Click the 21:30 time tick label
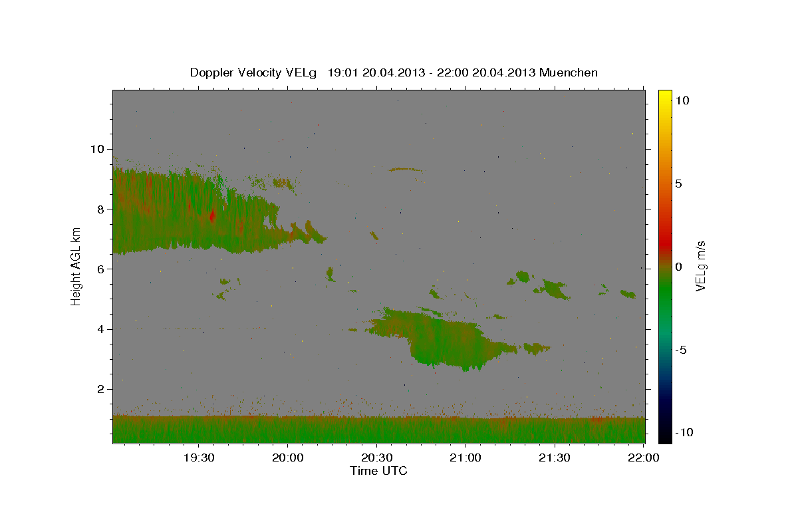 point(554,458)
